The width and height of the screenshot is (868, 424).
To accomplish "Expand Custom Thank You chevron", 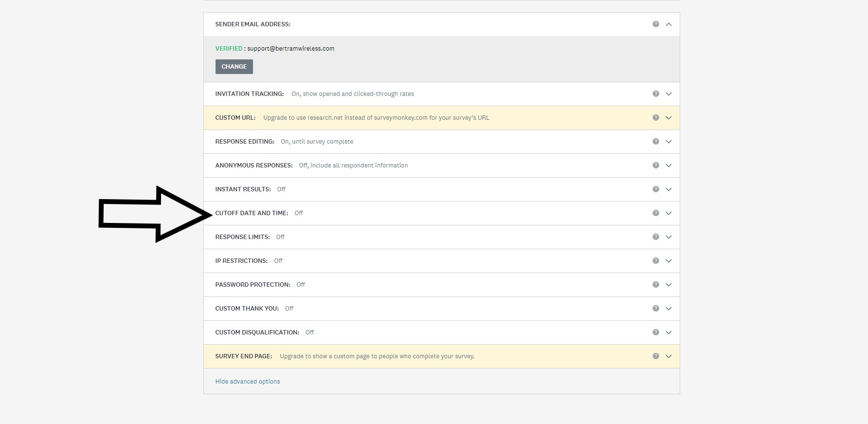I will click(x=669, y=309).
